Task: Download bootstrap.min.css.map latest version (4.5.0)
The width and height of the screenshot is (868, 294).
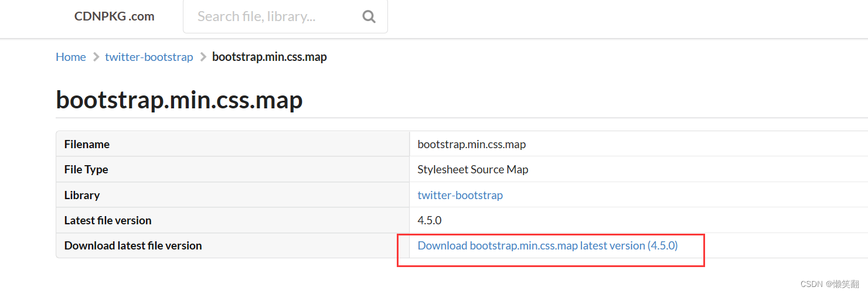Action: (x=547, y=245)
